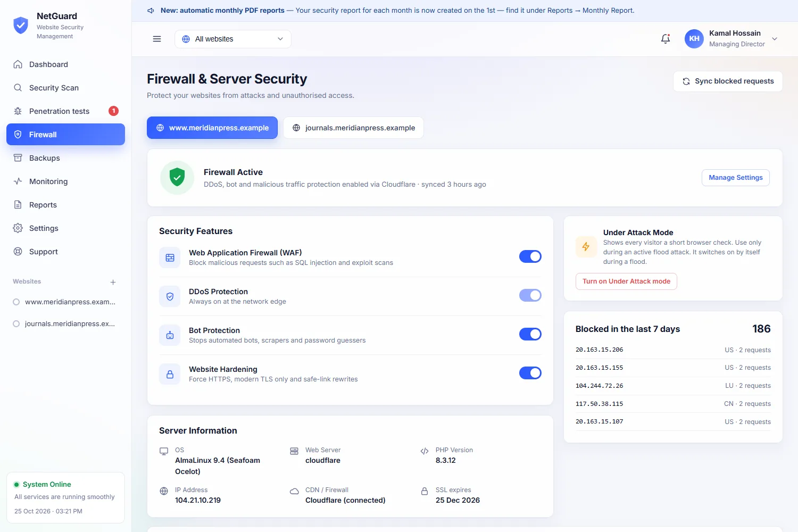798x532 pixels.
Task: Open the All websites dropdown
Action: click(233, 39)
